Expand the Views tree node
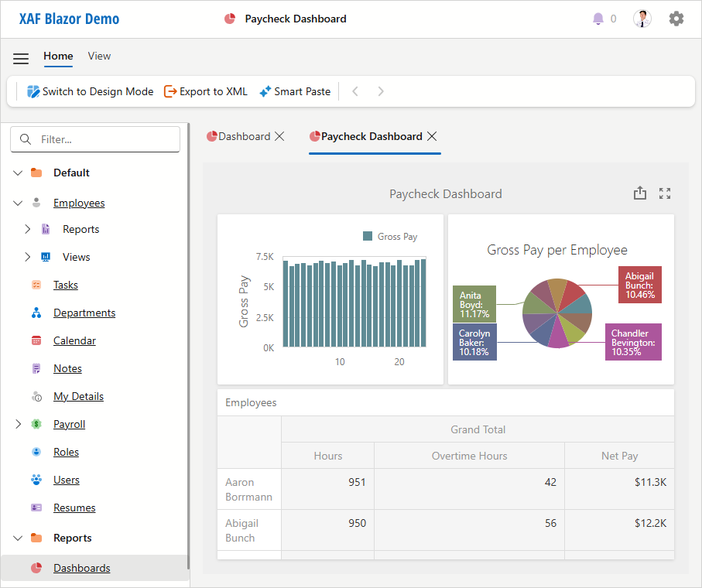The image size is (702, 588). [x=28, y=257]
